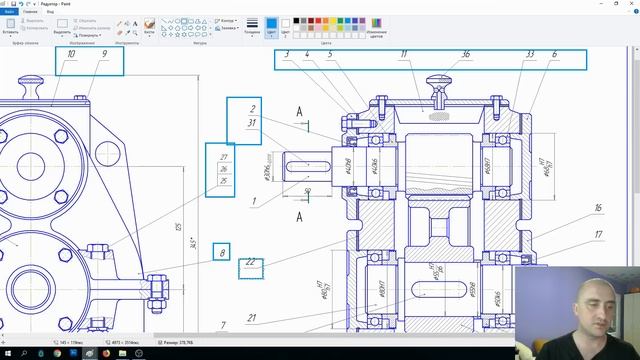Choose the Hexagon shape
Image resolution: width=640 pixels, height=360 pixels.
pyautogui.click(x=184, y=28)
